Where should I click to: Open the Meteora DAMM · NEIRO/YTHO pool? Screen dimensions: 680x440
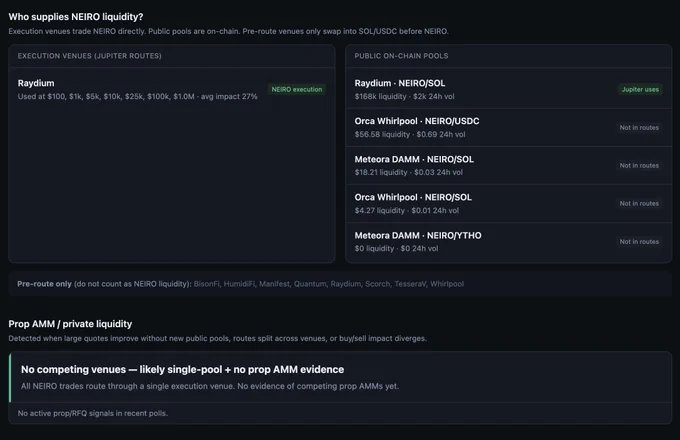point(509,242)
